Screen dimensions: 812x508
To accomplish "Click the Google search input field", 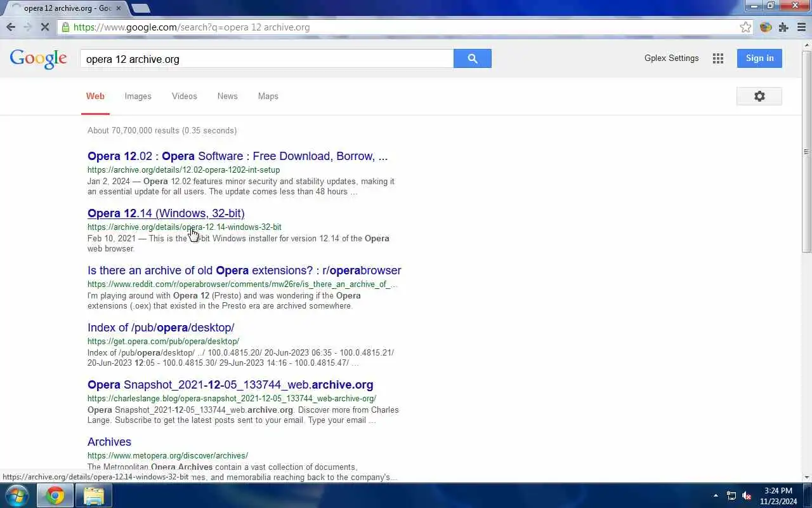I will tap(266, 58).
